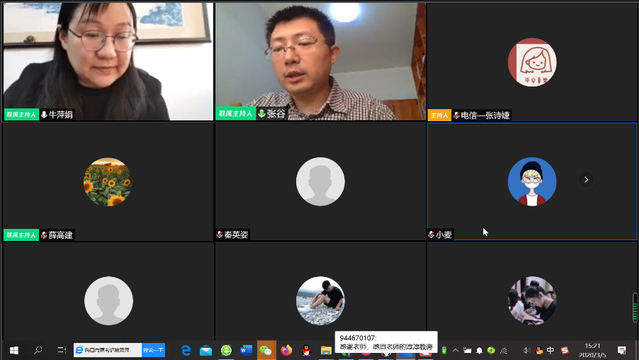Viewport: 639px width, 360px height.
Task: Open WeChat from the taskbar
Action: 266,350
